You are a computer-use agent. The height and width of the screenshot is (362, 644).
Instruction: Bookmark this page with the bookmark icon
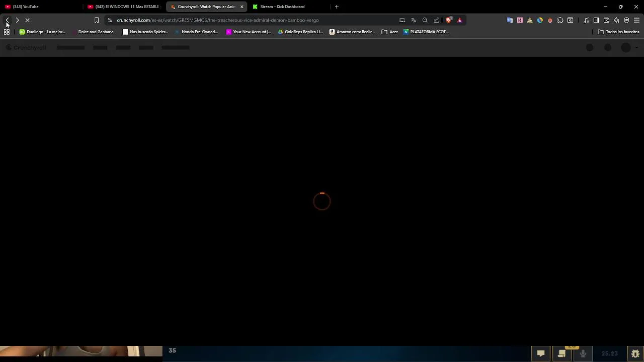click(x=97, y=20)
